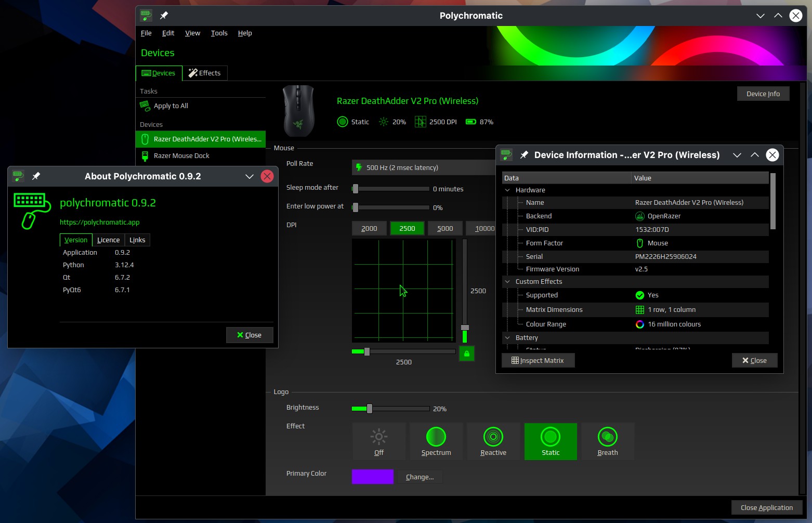Select the Breath lighting effect
This screenshot has height=523, width=812.
click(608, 441)
